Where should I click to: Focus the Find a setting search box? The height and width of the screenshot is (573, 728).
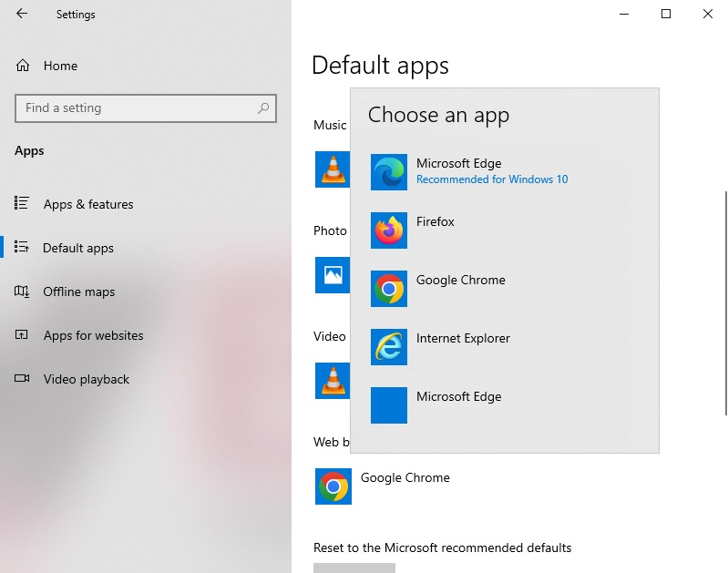pos(145,108)
